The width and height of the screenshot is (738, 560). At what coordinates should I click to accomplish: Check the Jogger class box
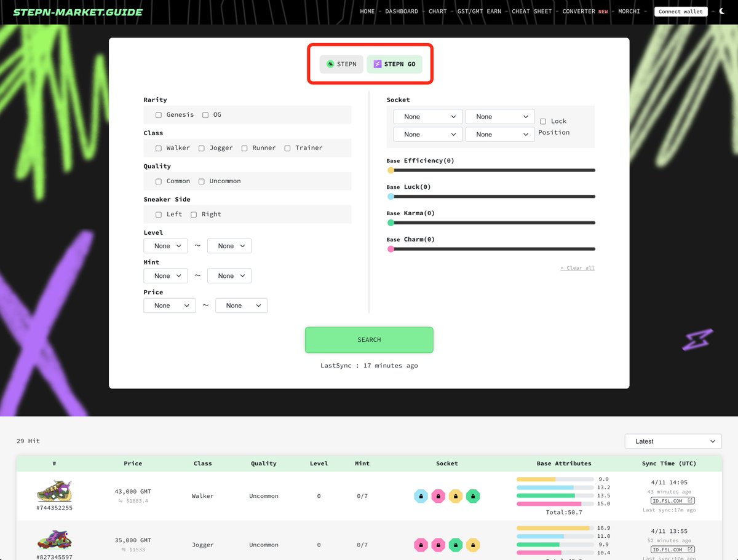click(x=201, y=148)
